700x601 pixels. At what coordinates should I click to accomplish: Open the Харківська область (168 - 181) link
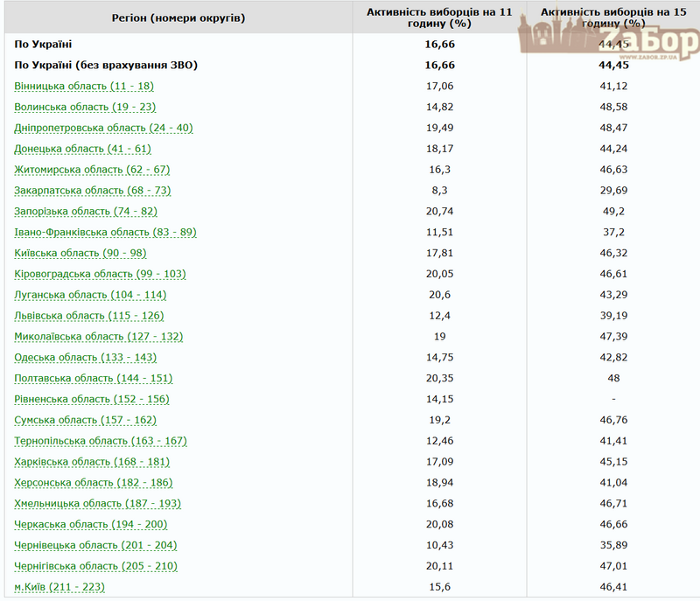[x=92, y=462]
